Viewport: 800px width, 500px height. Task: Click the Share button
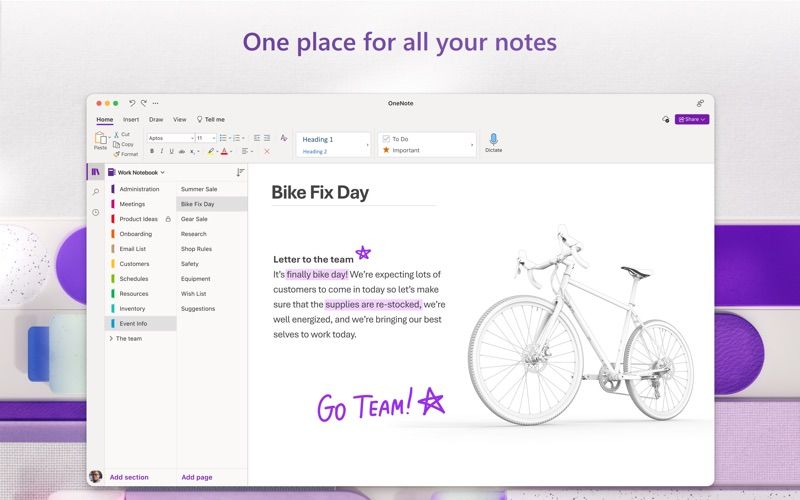692,119
